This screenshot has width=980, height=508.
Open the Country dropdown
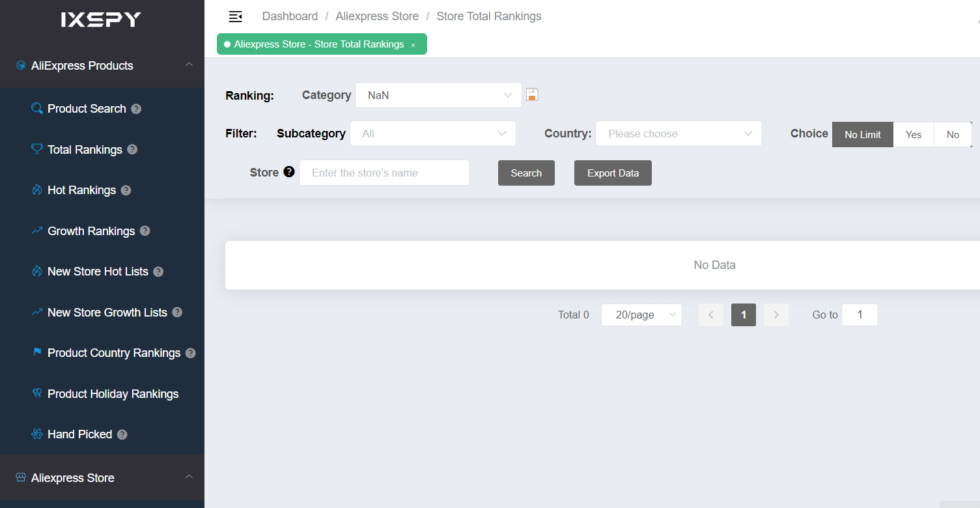pyautogui.click(x=678, y=134)
